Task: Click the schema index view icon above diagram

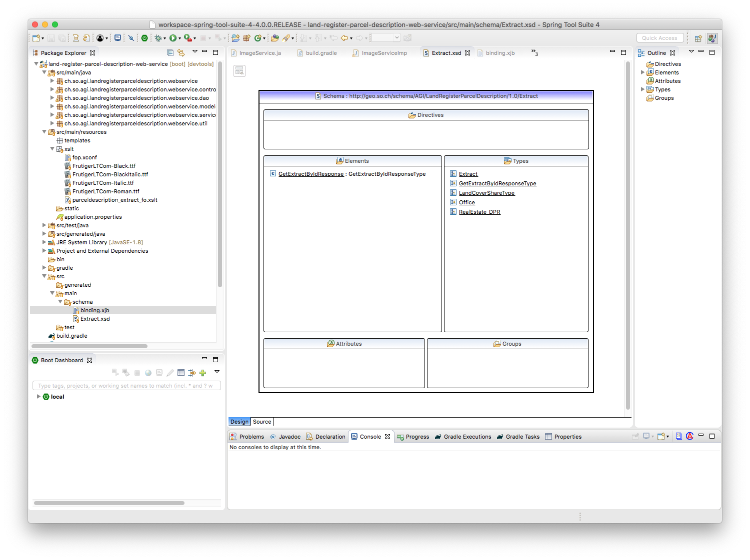Action: 239,71
